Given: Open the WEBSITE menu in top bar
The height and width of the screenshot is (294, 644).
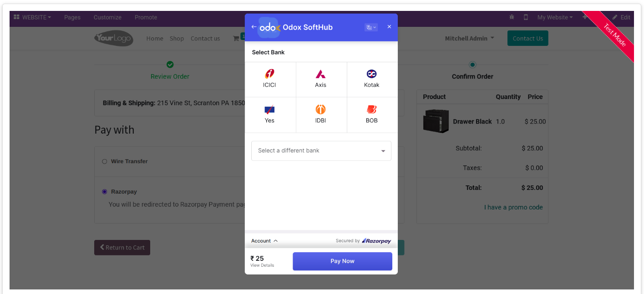Looking at the screenshot, I should tap(32, 17).
